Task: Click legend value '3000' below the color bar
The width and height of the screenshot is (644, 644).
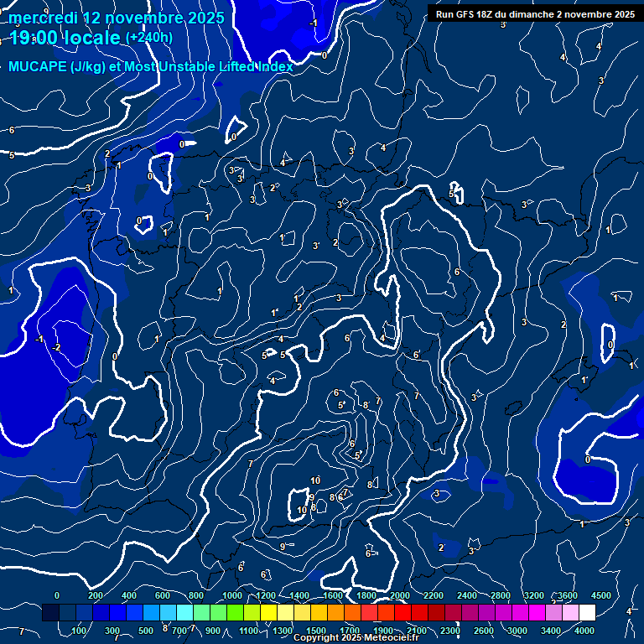Action: click(x=517, y=631)
